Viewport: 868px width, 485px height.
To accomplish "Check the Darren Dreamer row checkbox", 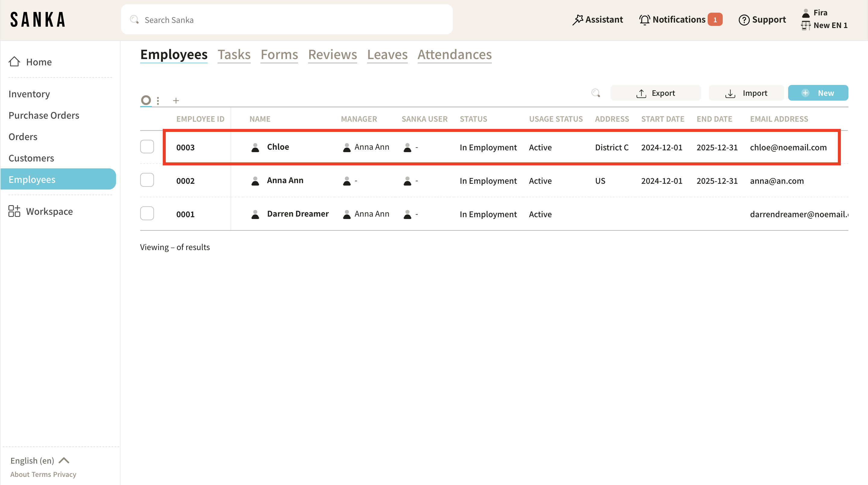I will point(147,214).
